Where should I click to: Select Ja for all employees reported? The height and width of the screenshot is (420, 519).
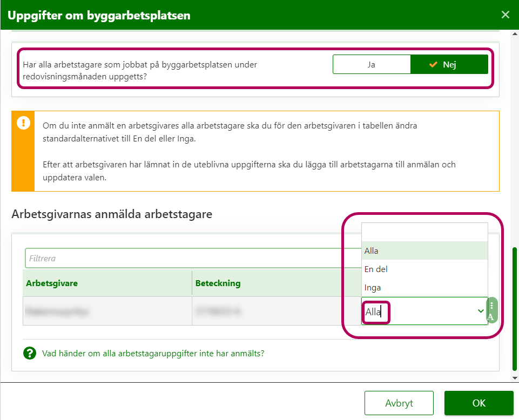tap(372, 64)
